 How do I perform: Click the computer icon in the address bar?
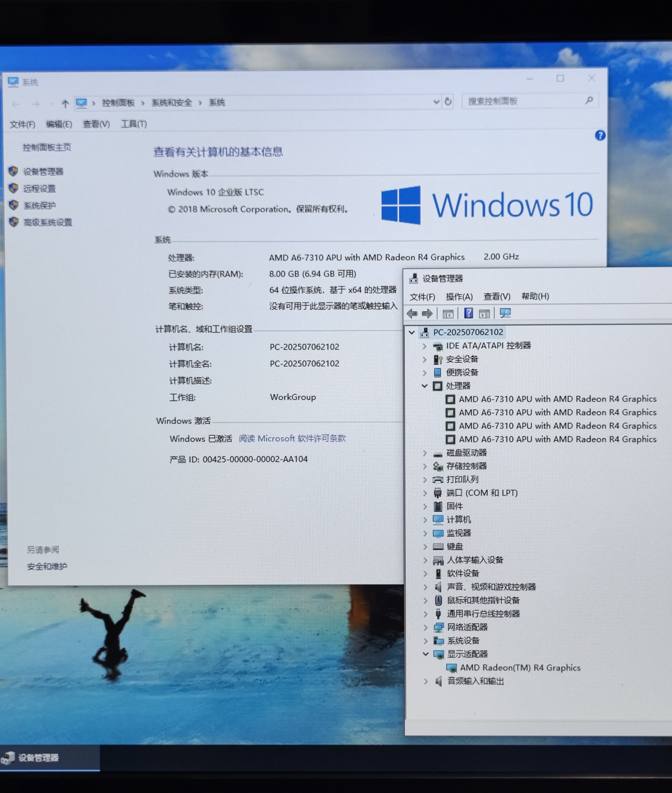pos(81,103)
